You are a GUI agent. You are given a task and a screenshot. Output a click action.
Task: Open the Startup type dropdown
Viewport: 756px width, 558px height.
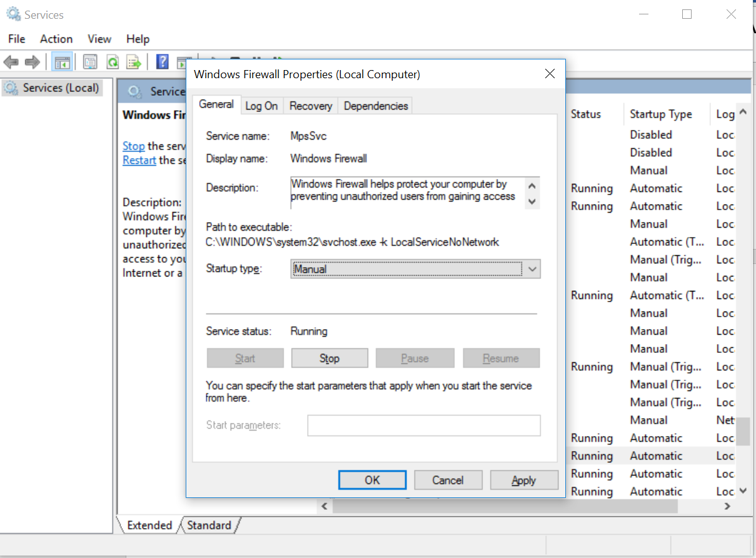pyautogui.click(x=415, y=269)
